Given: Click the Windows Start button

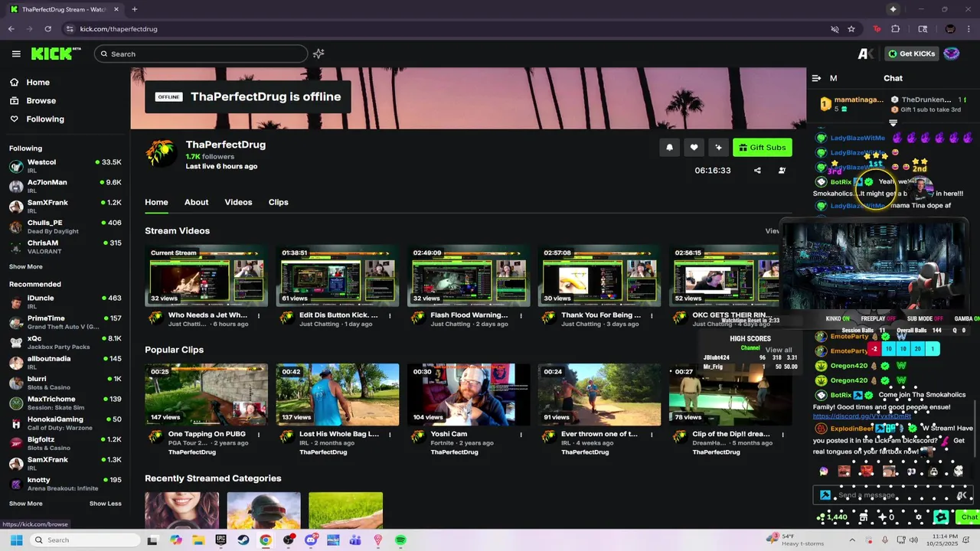Looking at the screenshot, I should pyautogui.click(x=16, y=540).
